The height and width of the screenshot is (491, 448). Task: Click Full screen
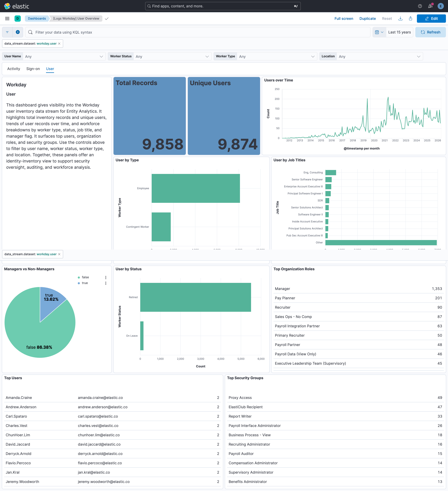344,19
